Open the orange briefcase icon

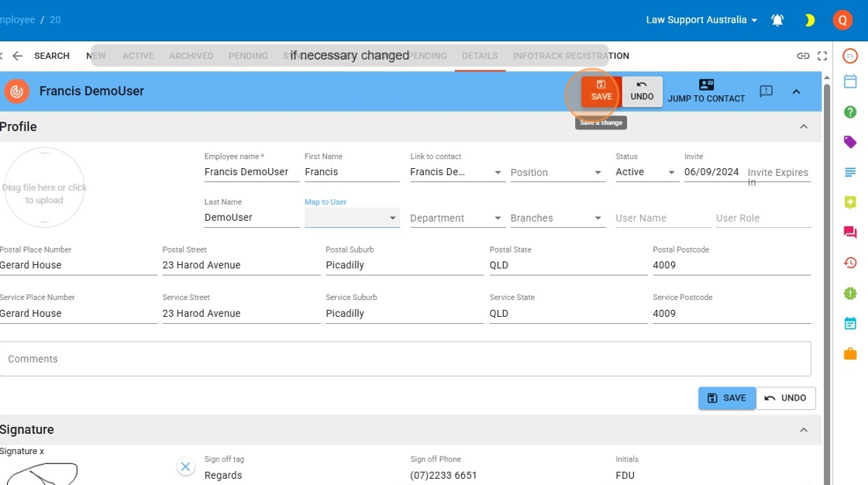[850, 354]
